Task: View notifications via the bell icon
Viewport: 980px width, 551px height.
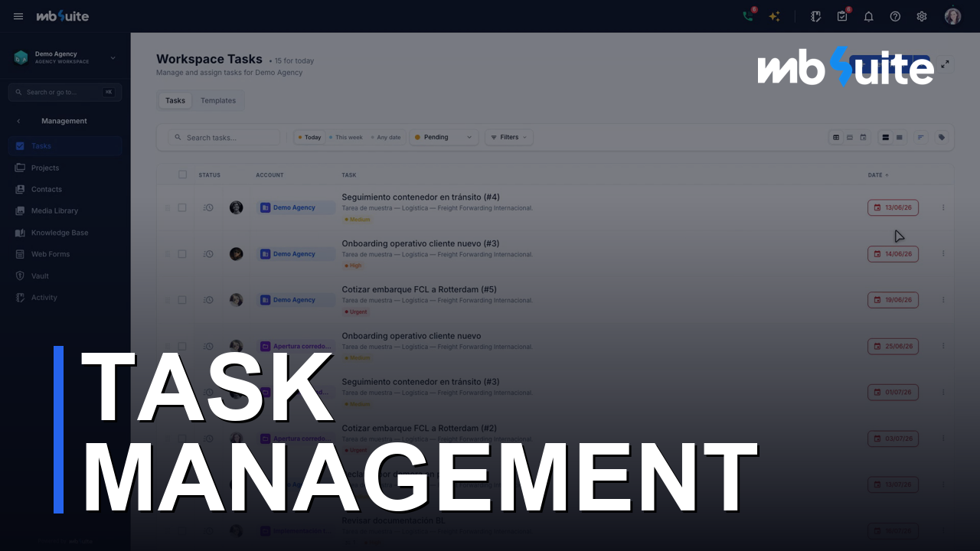Action: [x=868, y=16]
